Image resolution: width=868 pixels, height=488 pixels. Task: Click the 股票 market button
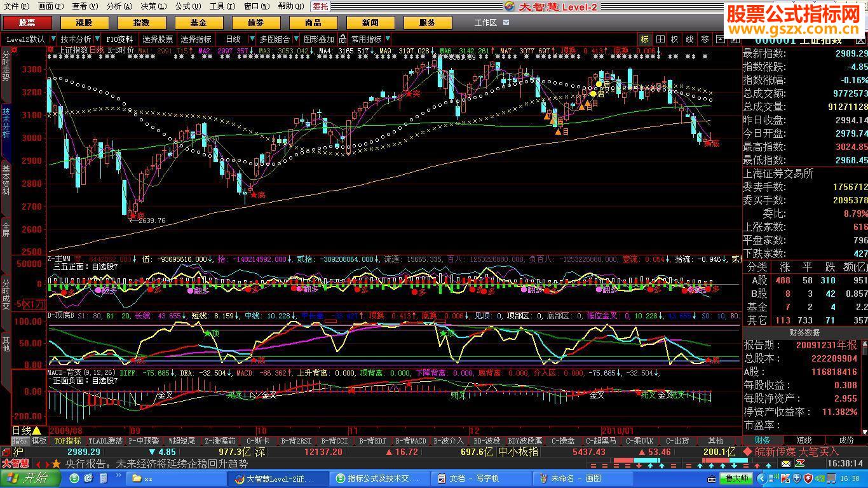(x=27, y=23)
